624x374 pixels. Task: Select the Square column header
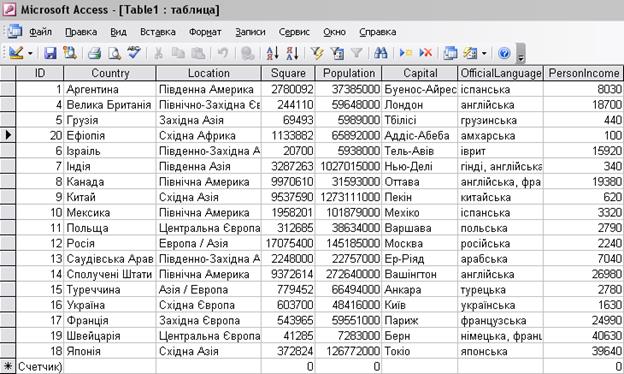point(288,73)
